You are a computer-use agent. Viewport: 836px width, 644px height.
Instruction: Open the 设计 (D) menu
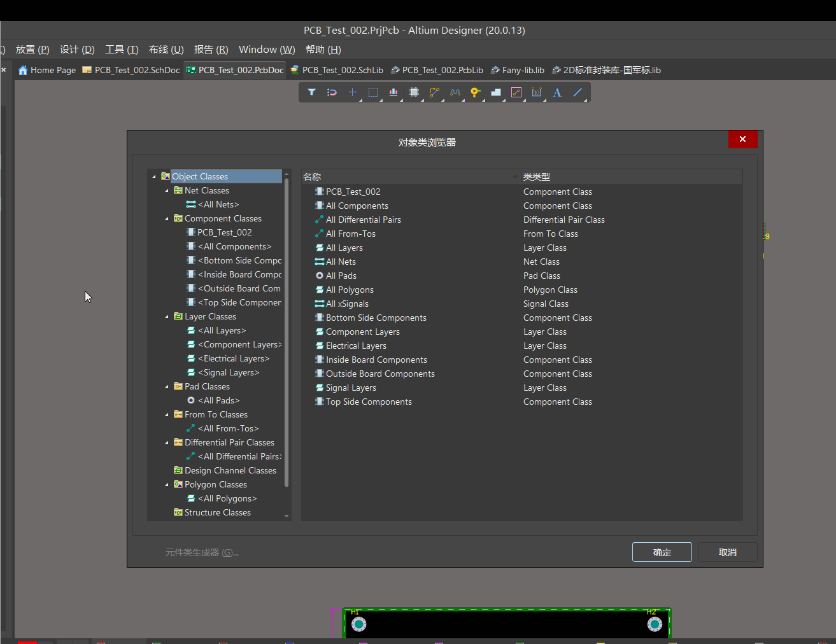click(x=77, y=50)
